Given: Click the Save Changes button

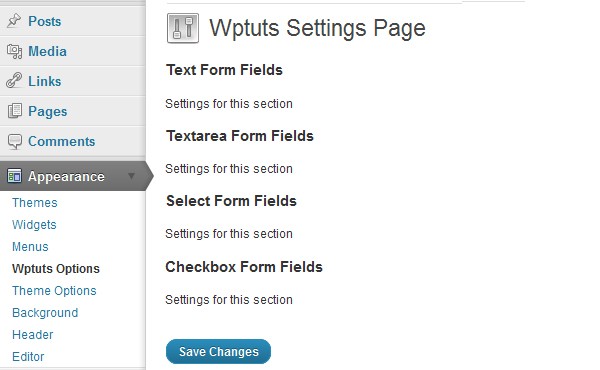Looking at the screenshot, I should point(218,351).
